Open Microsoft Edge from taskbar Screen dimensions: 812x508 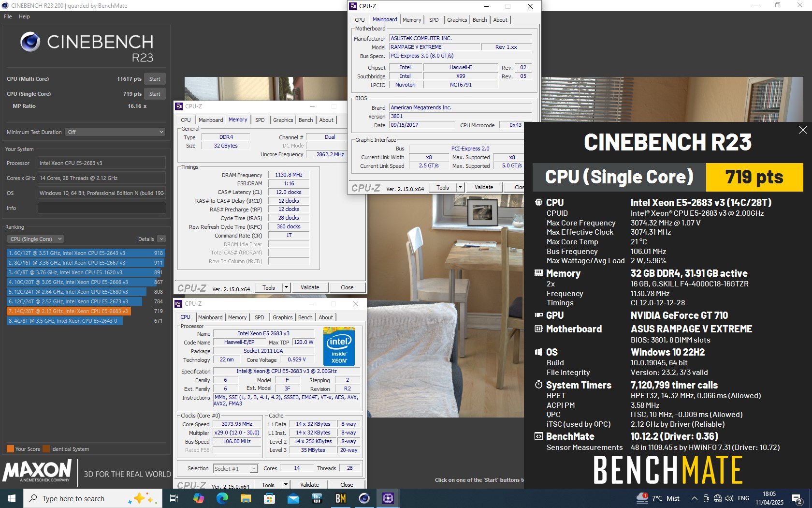tap(222, 498)
